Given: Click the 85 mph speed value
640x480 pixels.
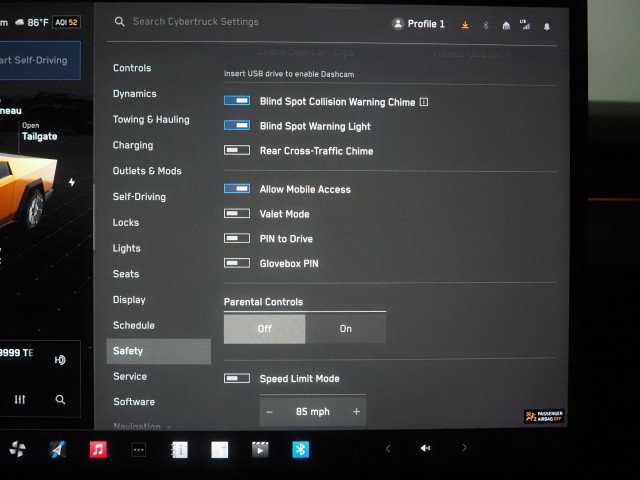Looking at the screenshot, I should (x=313, y=411).
